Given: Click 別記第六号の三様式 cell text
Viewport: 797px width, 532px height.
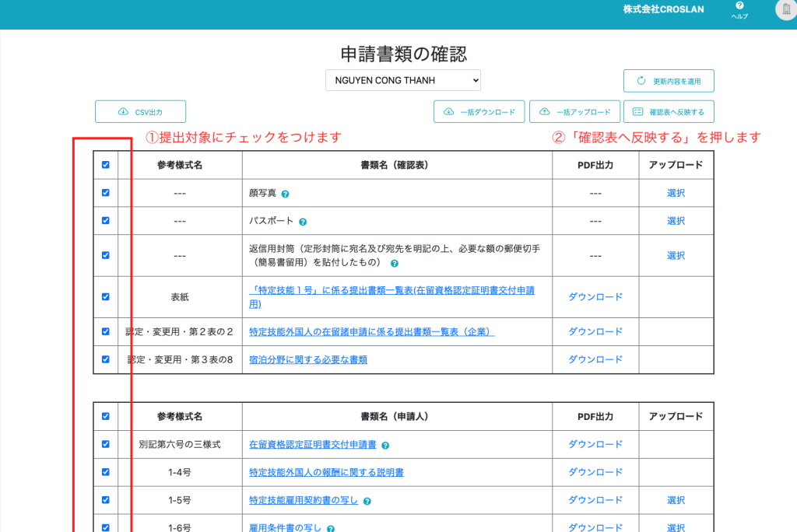Looking at the screenshot, I should pos(180,445).
